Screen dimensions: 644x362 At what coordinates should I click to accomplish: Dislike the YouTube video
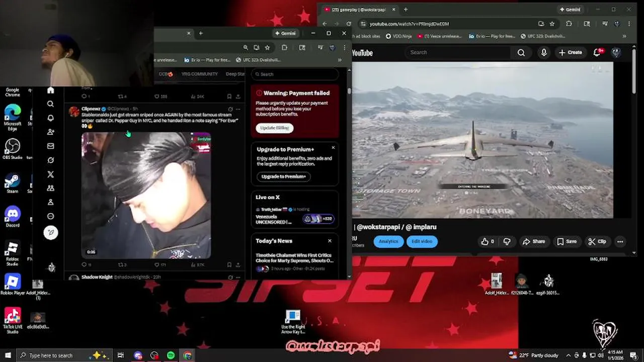507,241
